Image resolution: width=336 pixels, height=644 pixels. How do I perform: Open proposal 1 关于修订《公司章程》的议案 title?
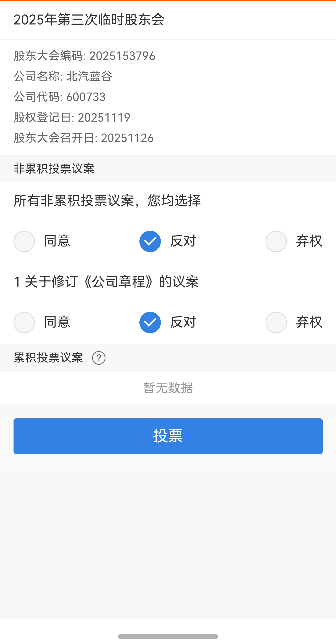click(x=106, y=282)
